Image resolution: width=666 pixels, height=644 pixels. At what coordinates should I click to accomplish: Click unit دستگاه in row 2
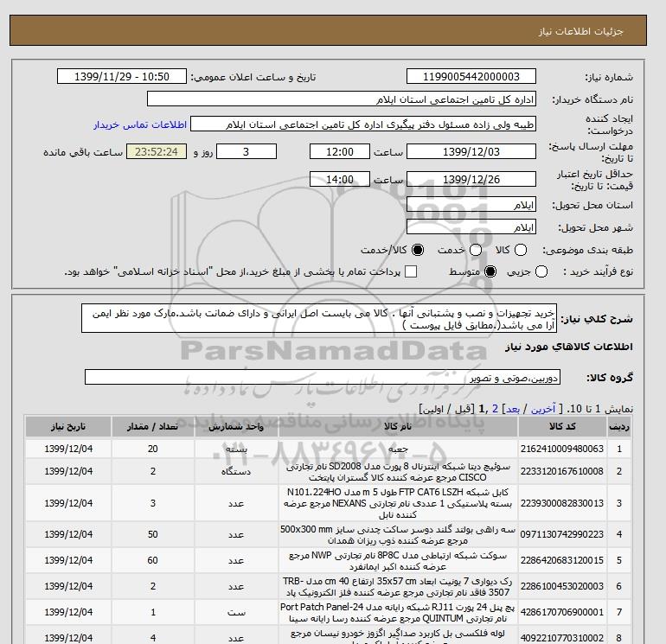[x=236, y=471]
